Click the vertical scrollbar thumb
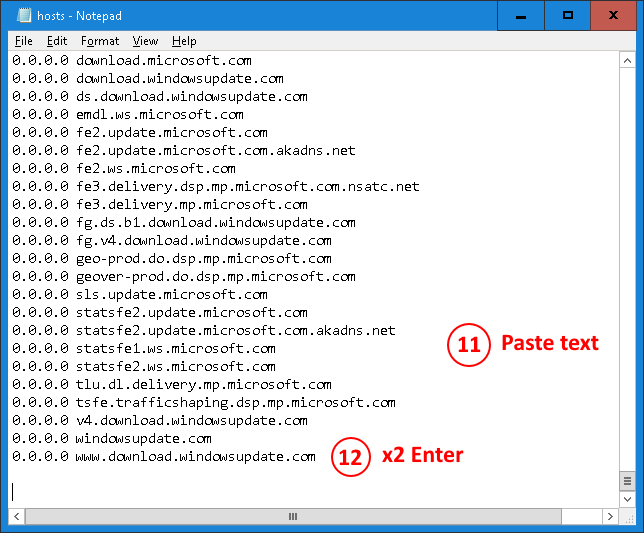Image resolution: width=644 pixels, height=533 pixels. pos(627,481)
